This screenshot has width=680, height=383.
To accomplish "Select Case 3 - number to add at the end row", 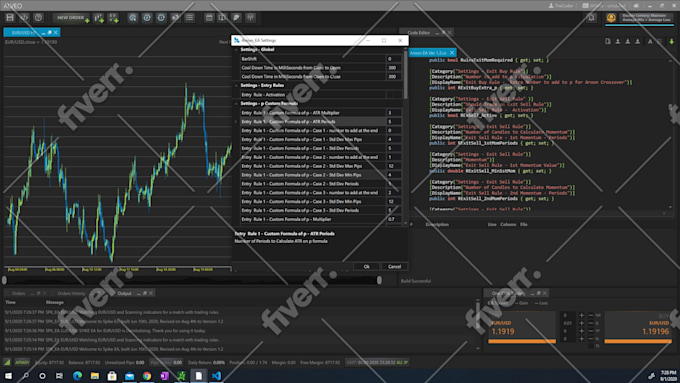I will [321, 193].
